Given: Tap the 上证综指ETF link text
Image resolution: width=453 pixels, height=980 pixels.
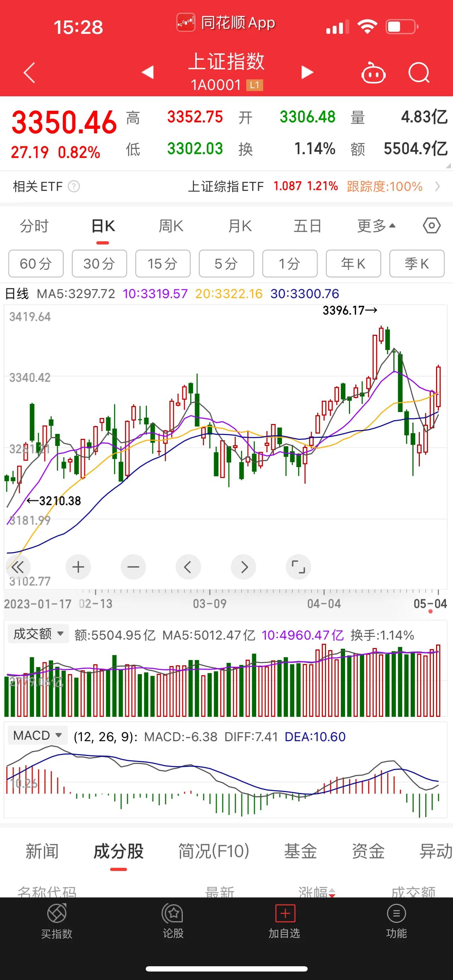Looking at the screenshot, I should pos(226,187).
